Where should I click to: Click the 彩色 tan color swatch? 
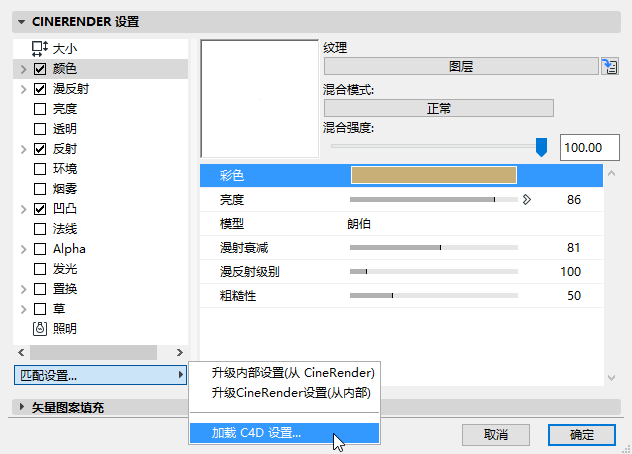point(434,175)
